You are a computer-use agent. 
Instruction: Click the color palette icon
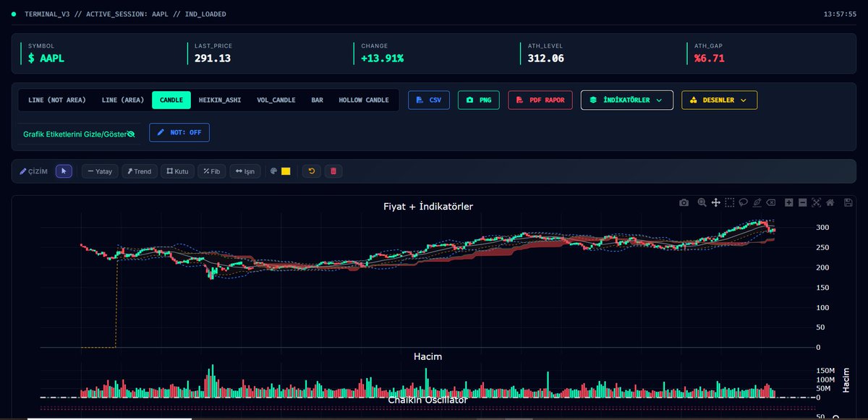[x=273, y=171]
